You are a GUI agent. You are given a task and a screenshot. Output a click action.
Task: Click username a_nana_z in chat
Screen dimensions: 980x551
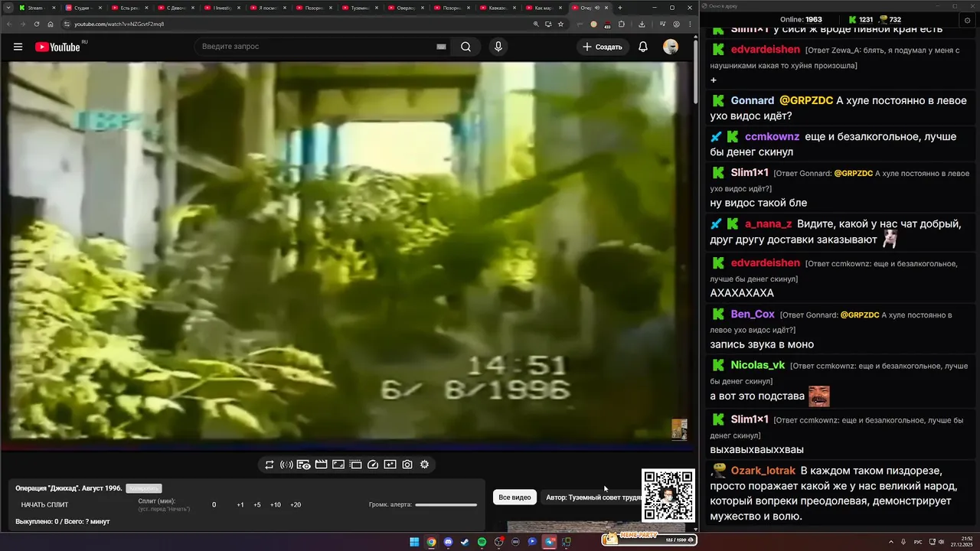pyautogui.click(x=768, y=223)
